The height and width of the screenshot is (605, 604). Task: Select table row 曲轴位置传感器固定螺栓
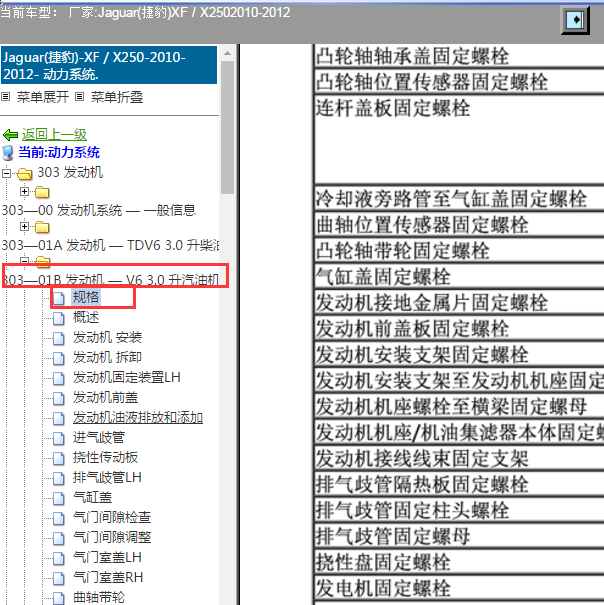coord(459,224)
